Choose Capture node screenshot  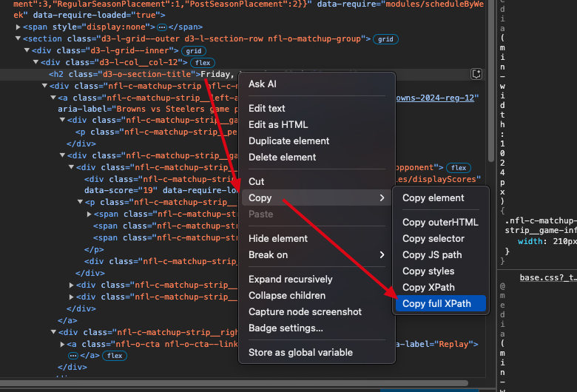[x=305, y=311]
